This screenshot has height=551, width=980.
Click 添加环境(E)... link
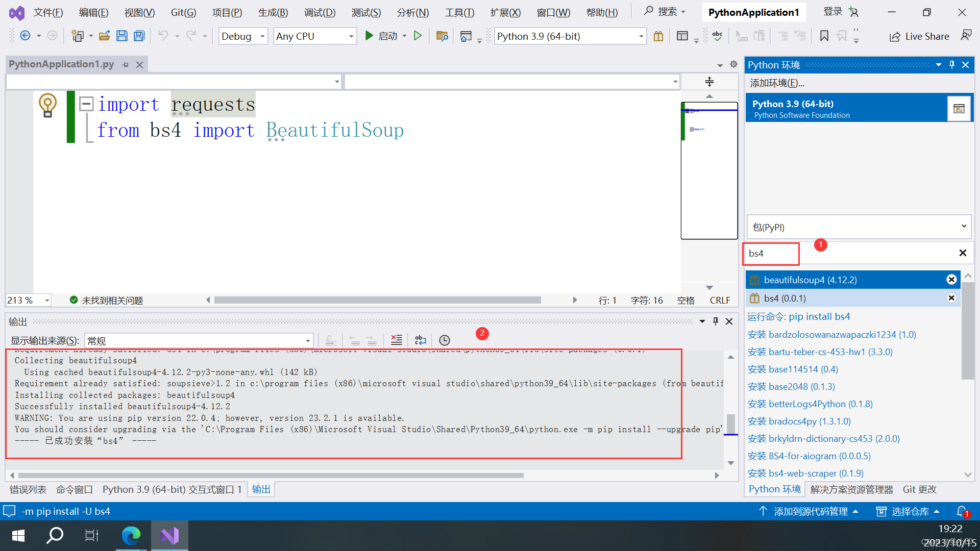777,83
